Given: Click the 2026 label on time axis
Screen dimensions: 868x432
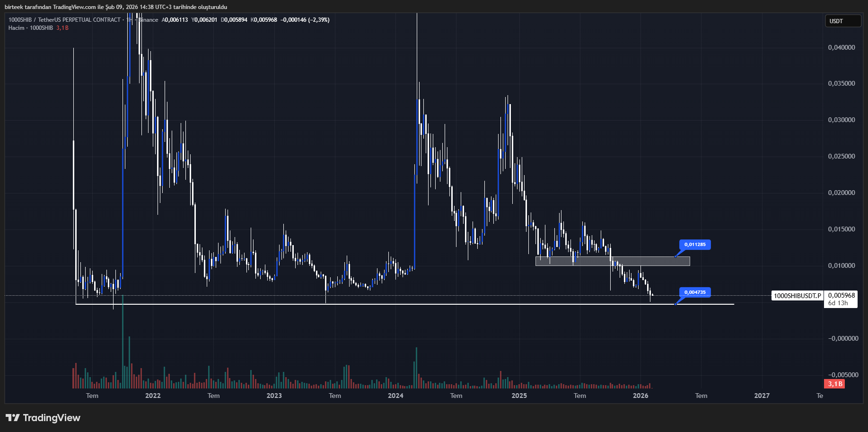Looking at the screenshot, I should pyautogui.click(x=640, y=396).
